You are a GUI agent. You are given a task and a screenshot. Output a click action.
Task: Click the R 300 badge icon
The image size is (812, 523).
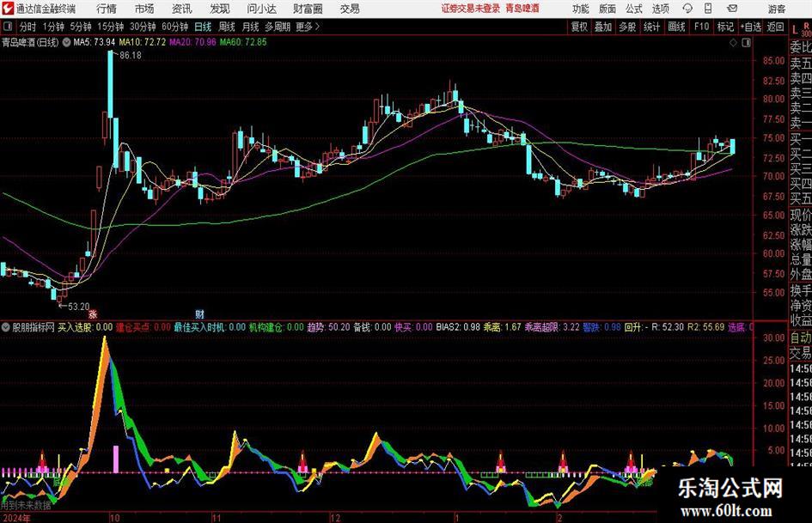[x=806, y=29]
